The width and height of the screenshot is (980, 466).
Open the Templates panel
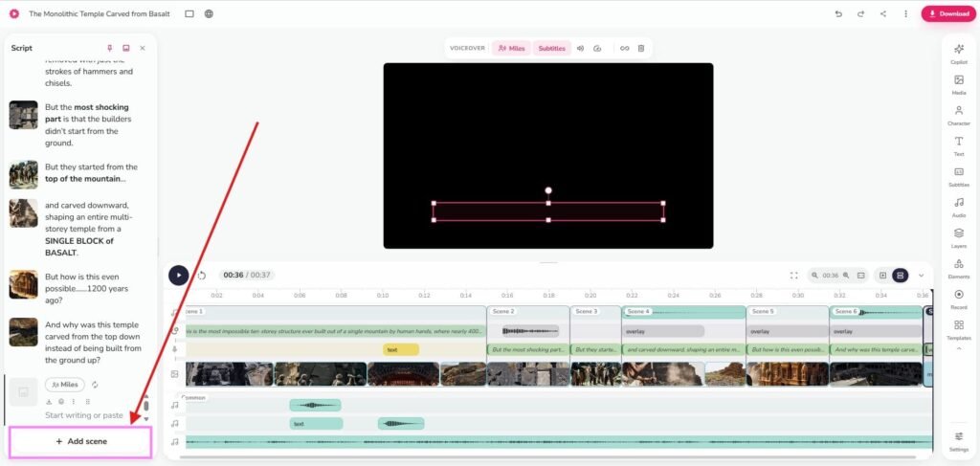pos(959,329)
